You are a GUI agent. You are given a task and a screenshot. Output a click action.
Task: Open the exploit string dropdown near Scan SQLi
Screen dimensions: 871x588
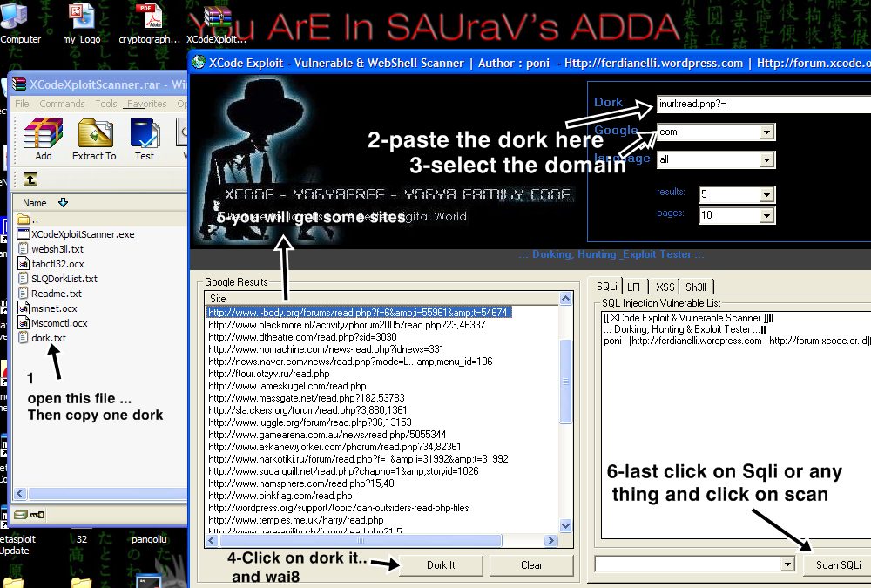pos(787,564)
